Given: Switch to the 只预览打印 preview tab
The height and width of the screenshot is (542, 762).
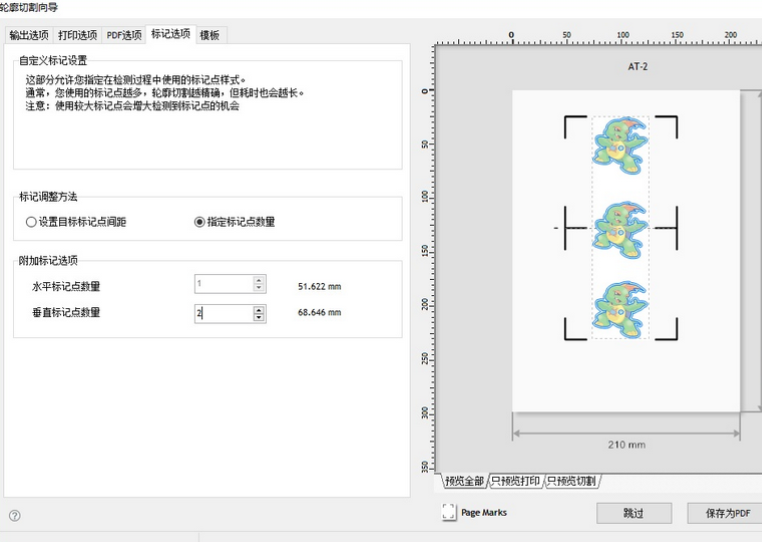Looking at the screenshot, I should pyautogui.click(x=515, y=481).
